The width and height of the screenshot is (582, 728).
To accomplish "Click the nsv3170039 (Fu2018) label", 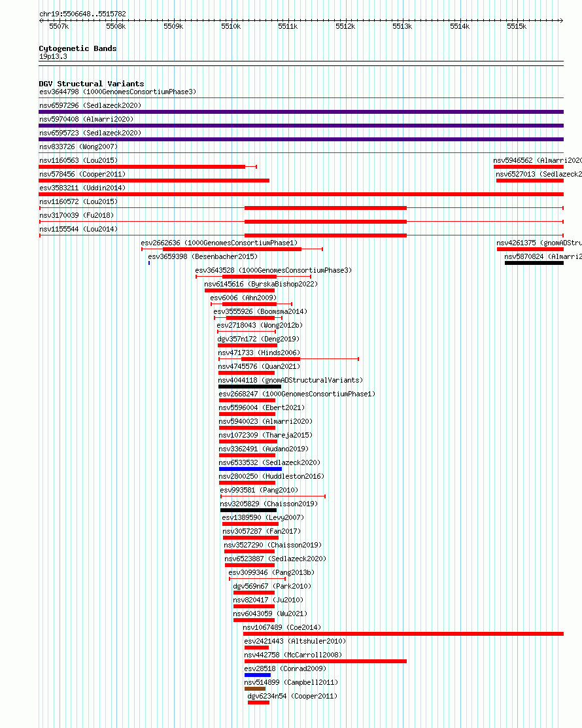I will 77,215.
